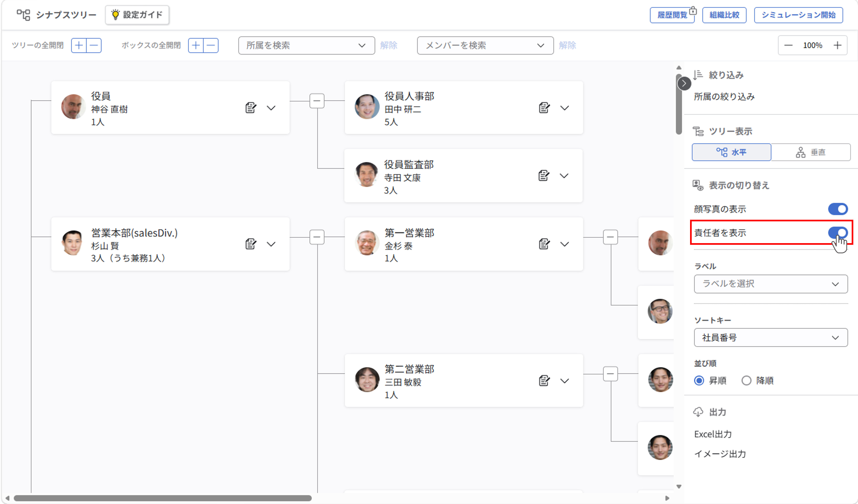858x504 pixels.
Task: Open the ラベルを選択 dropdown
Action: pyautogui.click(x=771, y=284)
